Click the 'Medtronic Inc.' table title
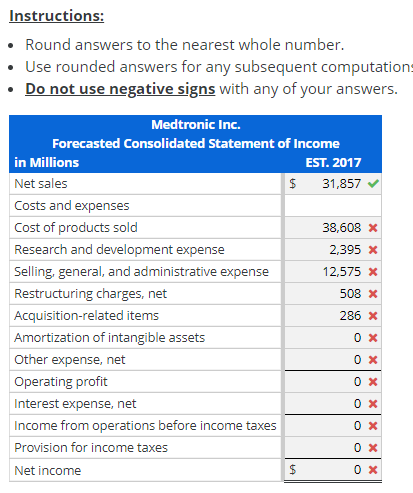This screenshot has width=413, height=493. point(196,125)
